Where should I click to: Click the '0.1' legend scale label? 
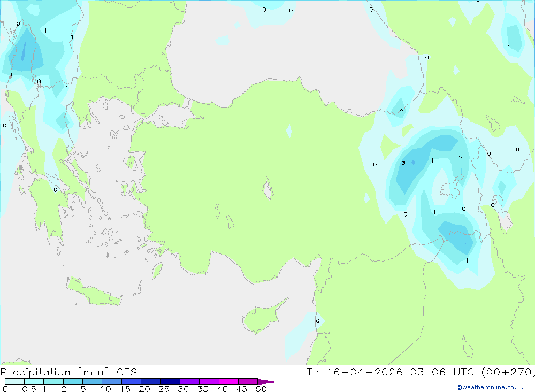[9, 389]
